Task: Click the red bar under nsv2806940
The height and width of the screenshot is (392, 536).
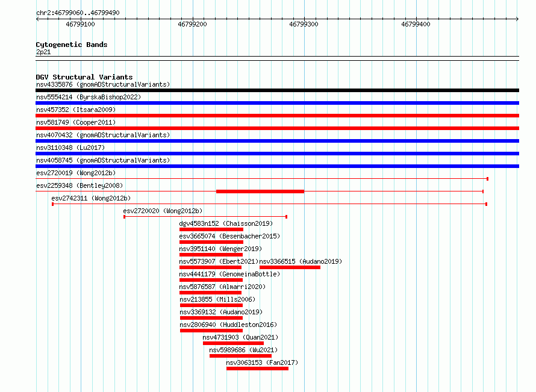Action: 211,331
